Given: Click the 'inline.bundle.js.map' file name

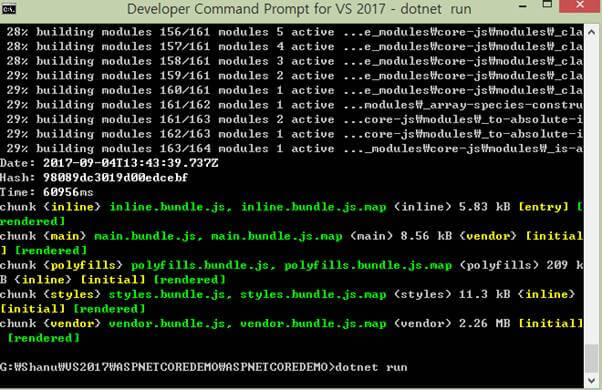Looking at the screenshot, I should pos(314,207).
